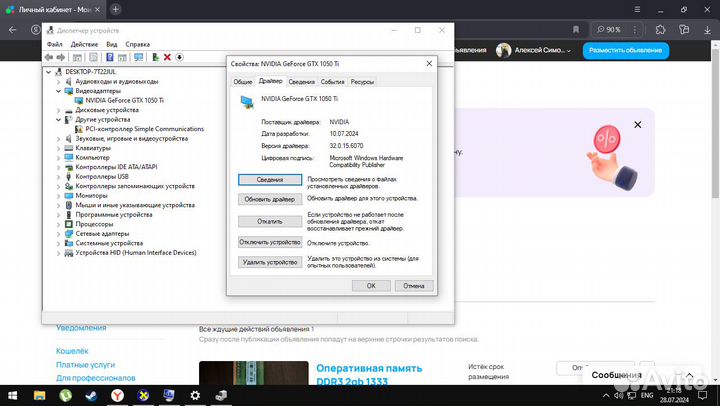Collapse the Другие устройства node
720x406 pixels.
point(58,119)
